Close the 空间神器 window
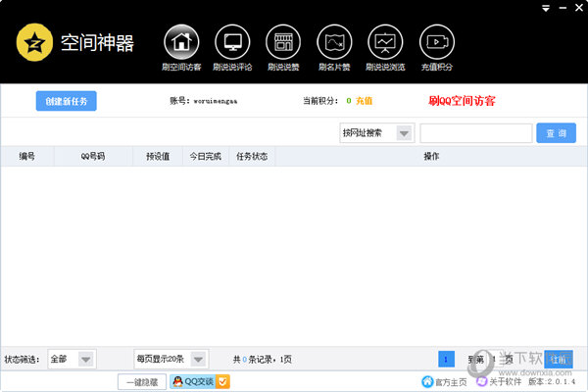 tap(579, 8)
